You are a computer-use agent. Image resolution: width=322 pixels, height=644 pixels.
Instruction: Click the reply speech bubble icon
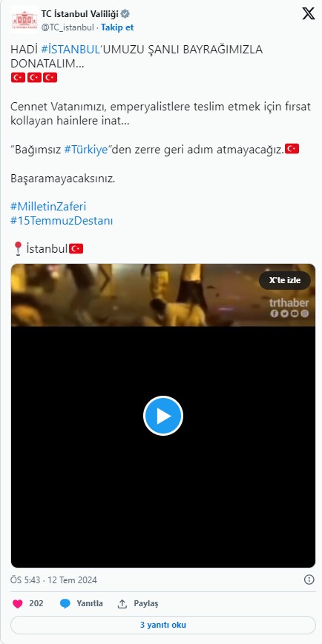[65, 603]
